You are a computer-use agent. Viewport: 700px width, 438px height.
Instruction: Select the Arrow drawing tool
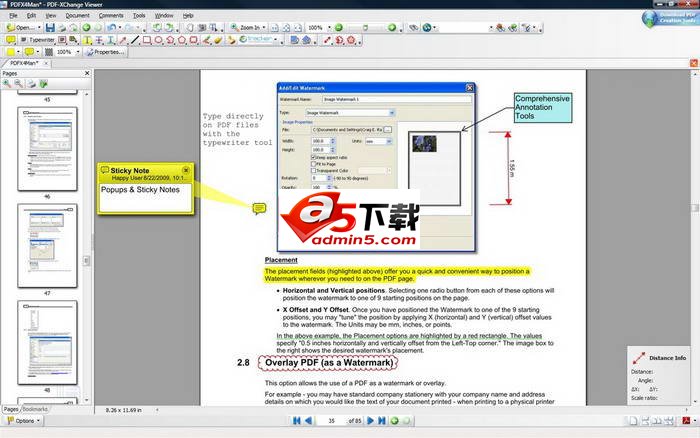[123, 40]
